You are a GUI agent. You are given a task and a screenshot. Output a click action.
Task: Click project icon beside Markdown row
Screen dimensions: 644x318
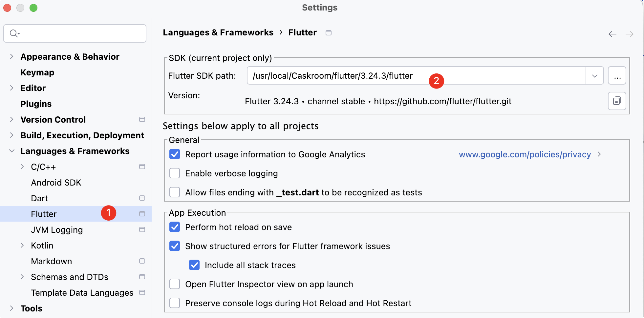pos(142,261)
